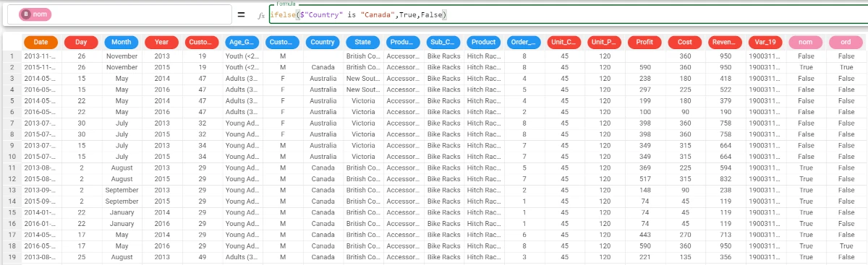Click the Customer age cell showing 49
The width and height of the screenshot is (868, 265).
coord(202,257)
